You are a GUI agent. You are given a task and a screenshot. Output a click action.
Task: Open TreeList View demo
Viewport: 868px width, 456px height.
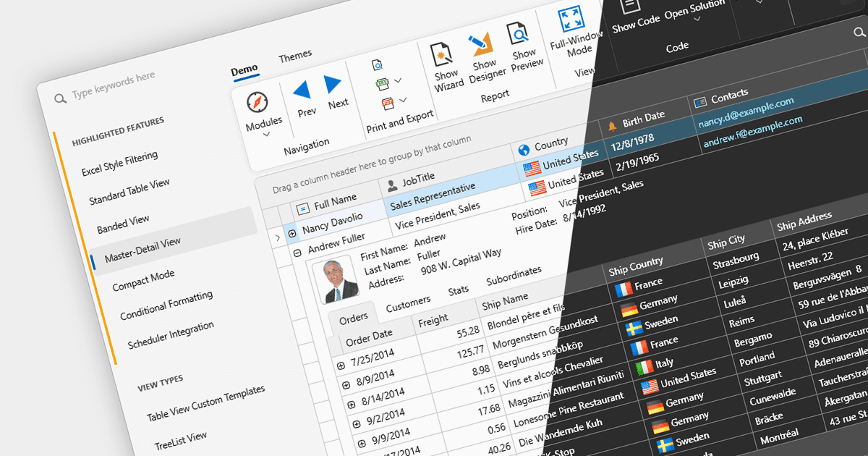[x=181, y=440]
